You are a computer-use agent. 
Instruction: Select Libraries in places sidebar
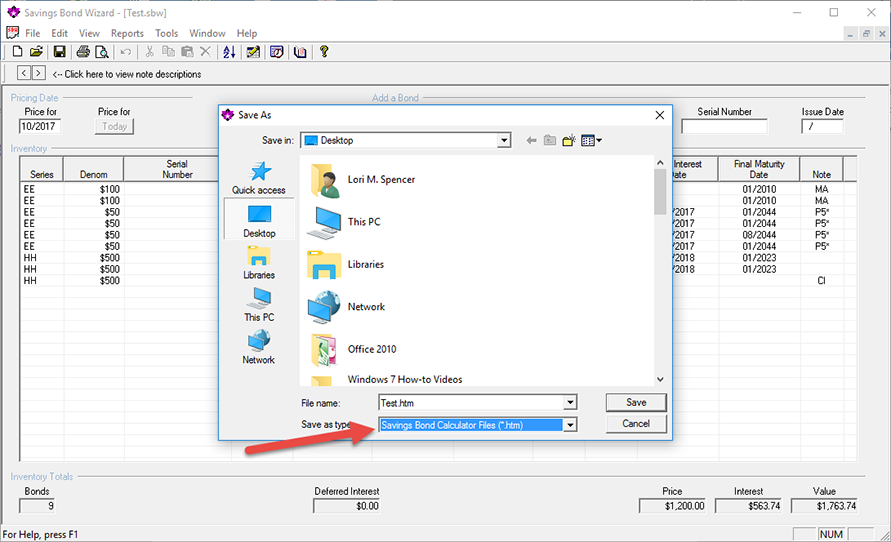[259, 262]
